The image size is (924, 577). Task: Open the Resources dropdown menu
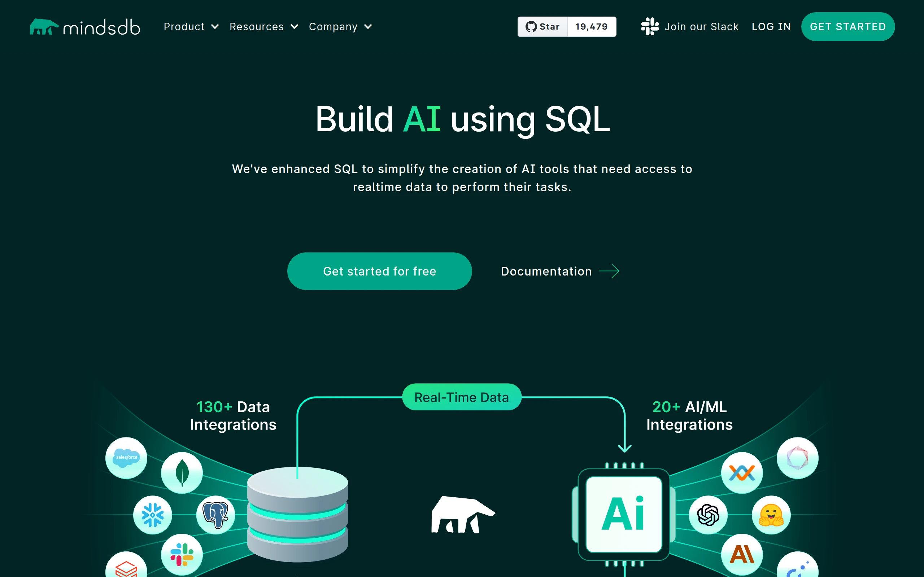coord(263,27)
